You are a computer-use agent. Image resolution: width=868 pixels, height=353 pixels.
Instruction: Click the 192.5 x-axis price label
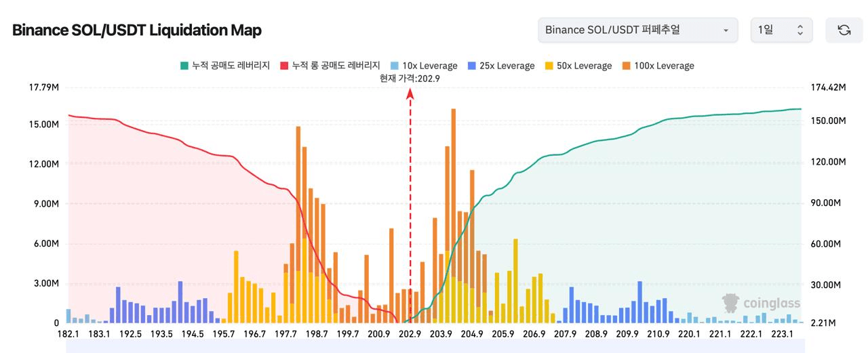pyautogui.click(x=130, y=334)
